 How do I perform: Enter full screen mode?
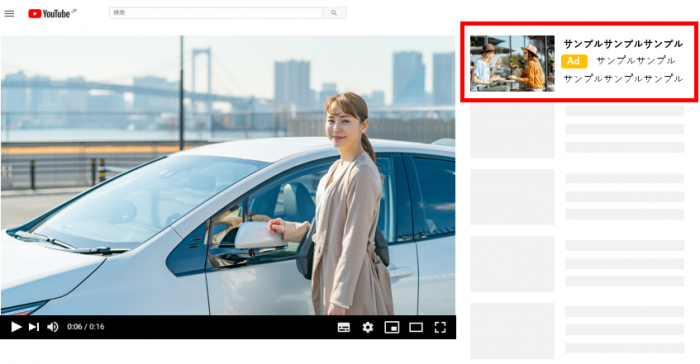click(440, 327)
